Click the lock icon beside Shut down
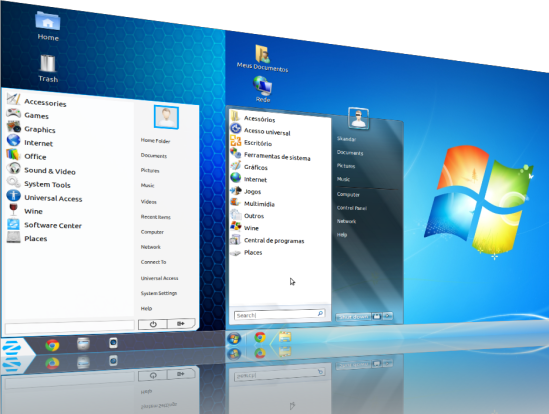The width and height of the screenshot is (549, 414). [x=377, y=316]
